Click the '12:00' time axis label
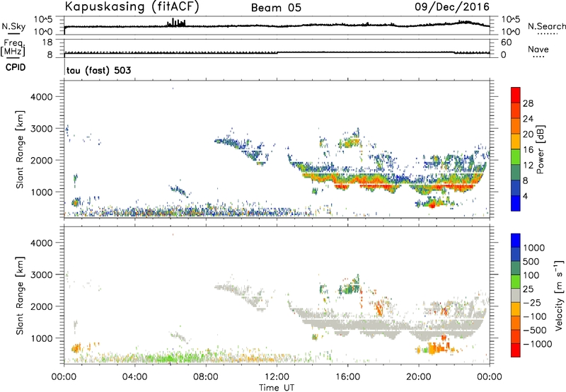The height and width of the screenshot is (392, 566). point(277,377)
